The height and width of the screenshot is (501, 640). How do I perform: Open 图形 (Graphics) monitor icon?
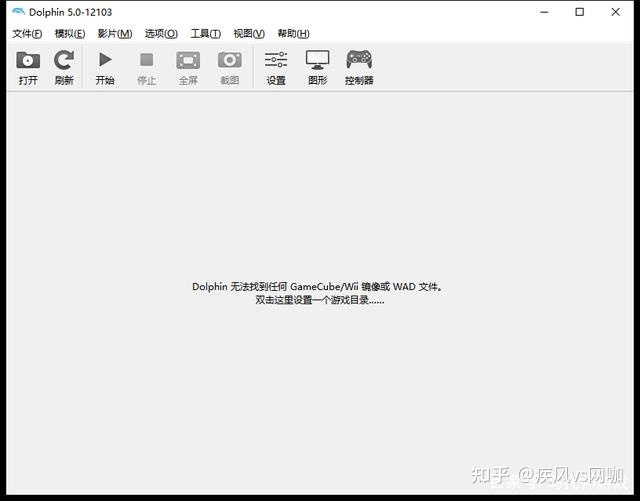[x=318, y=60]
